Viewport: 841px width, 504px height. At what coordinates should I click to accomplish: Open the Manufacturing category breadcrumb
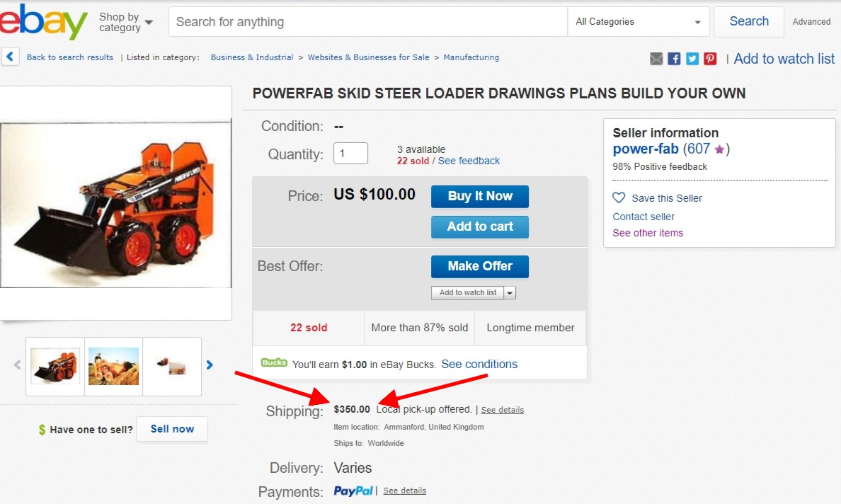(x=471, y=57)
